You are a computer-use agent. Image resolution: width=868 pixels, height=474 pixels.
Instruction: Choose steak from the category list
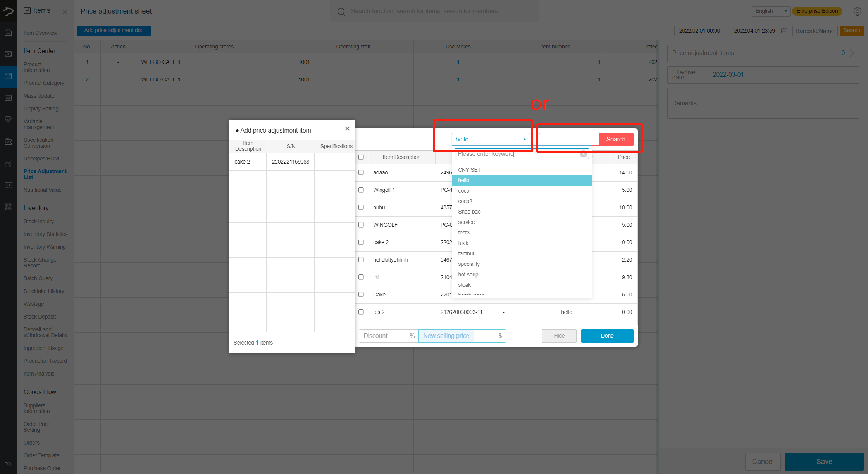click(522, 285)
